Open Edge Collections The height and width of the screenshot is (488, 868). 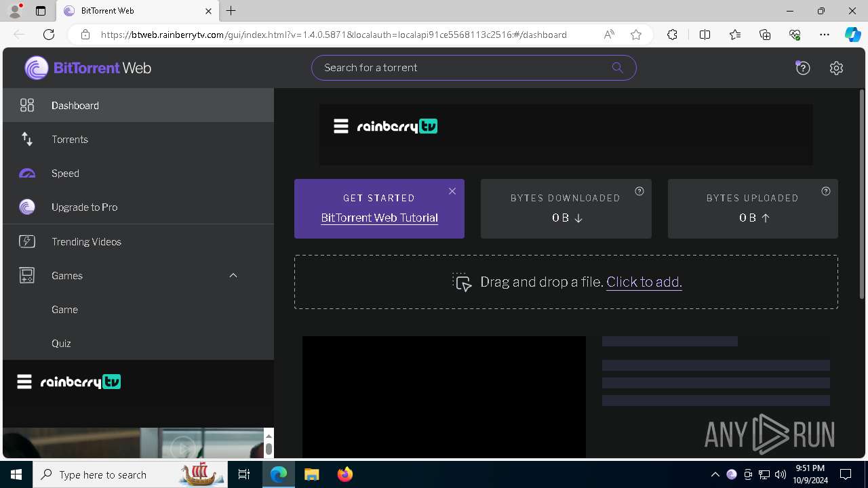765,35
